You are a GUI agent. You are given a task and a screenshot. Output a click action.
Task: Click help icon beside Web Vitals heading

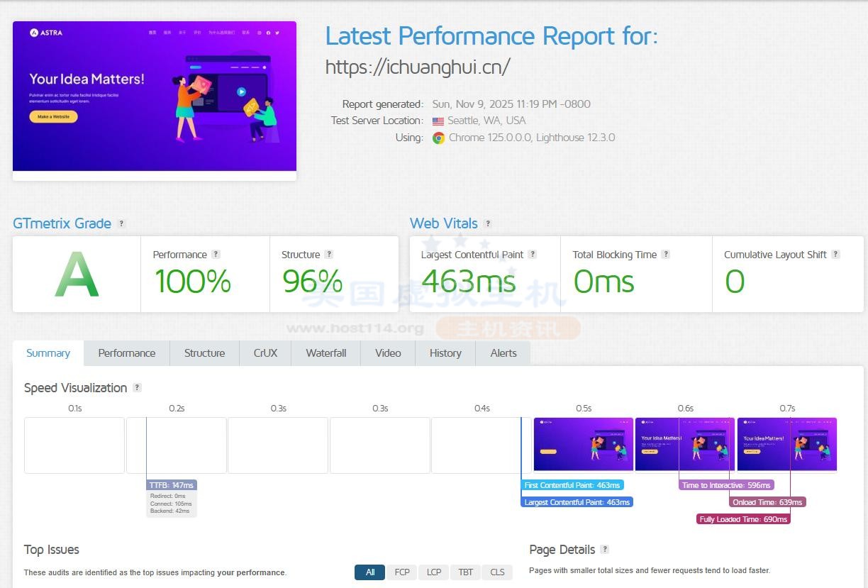(487, 223)
